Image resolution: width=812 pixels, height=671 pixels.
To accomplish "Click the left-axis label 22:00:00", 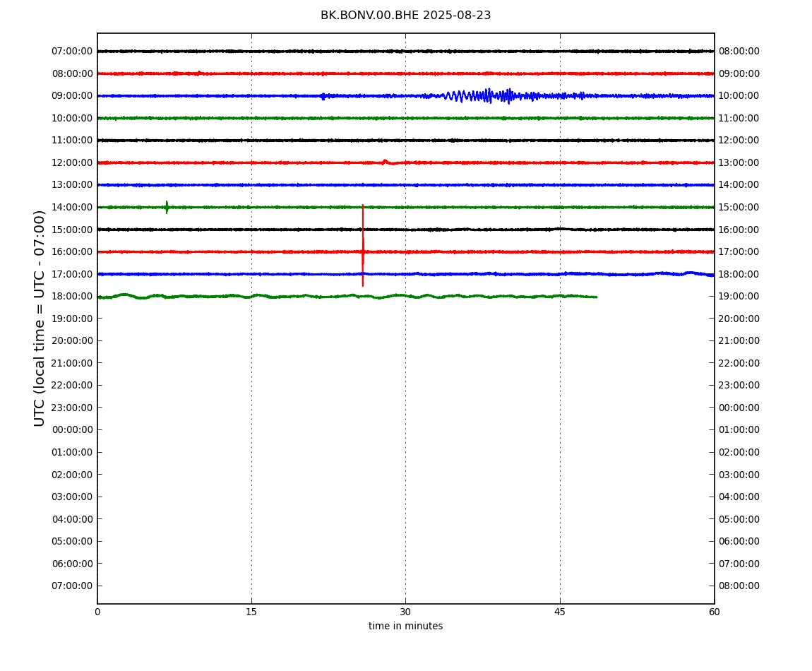I will [x=73, y=386].
